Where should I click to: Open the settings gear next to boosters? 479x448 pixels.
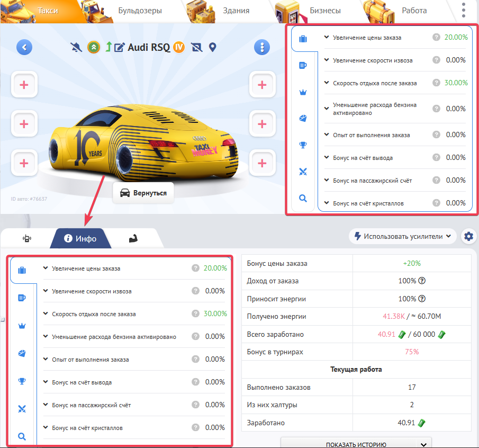click(x=468, y=236)
